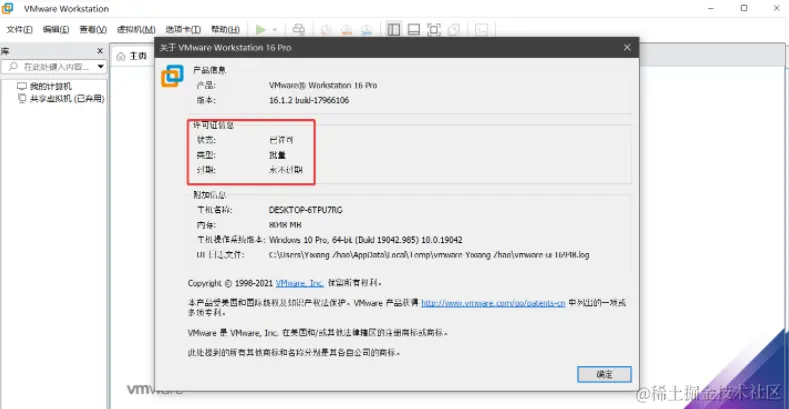Click the Unity mode toolbar icon
This screenshot has width=789, height=409.
pos(454,30)
